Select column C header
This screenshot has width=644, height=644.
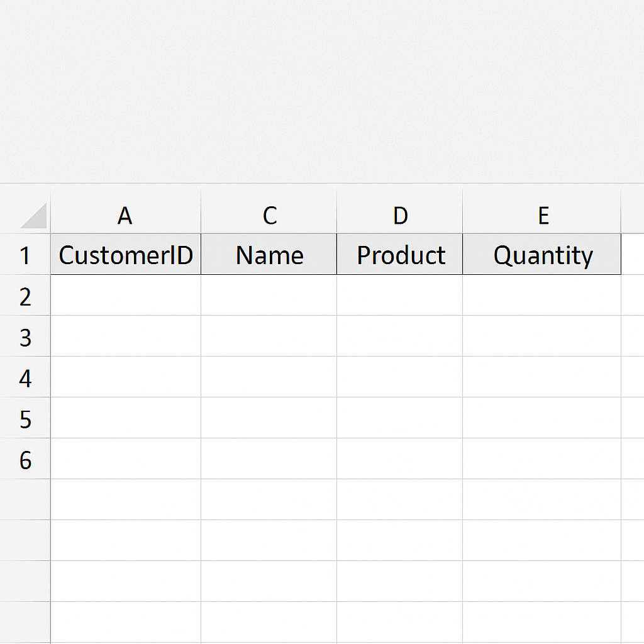pyautogui.click(x=269, y=212)
